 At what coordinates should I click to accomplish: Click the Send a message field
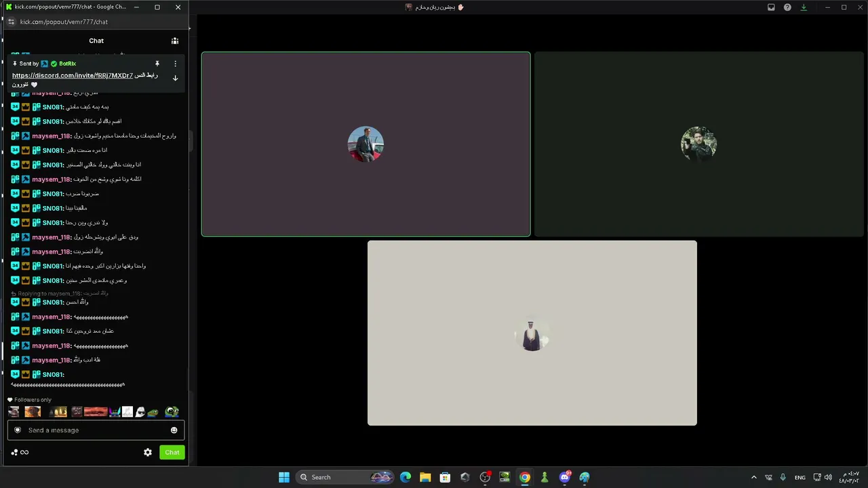point(96,430)
